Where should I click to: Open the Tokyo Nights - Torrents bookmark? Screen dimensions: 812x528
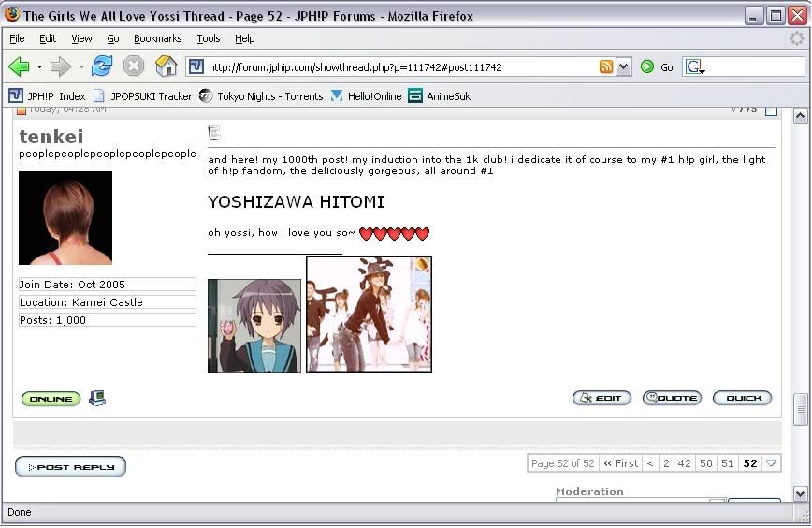[x=261, y=95]
